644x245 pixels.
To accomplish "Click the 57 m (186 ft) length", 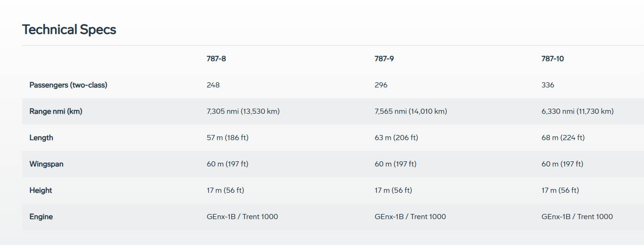I will (228, 138).
